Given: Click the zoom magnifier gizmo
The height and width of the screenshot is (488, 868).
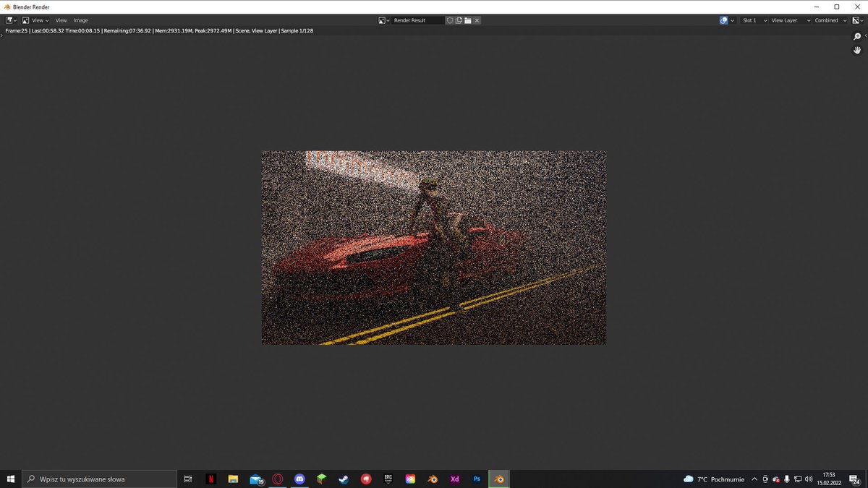Looking at the screenshot, I should (857, 37).
